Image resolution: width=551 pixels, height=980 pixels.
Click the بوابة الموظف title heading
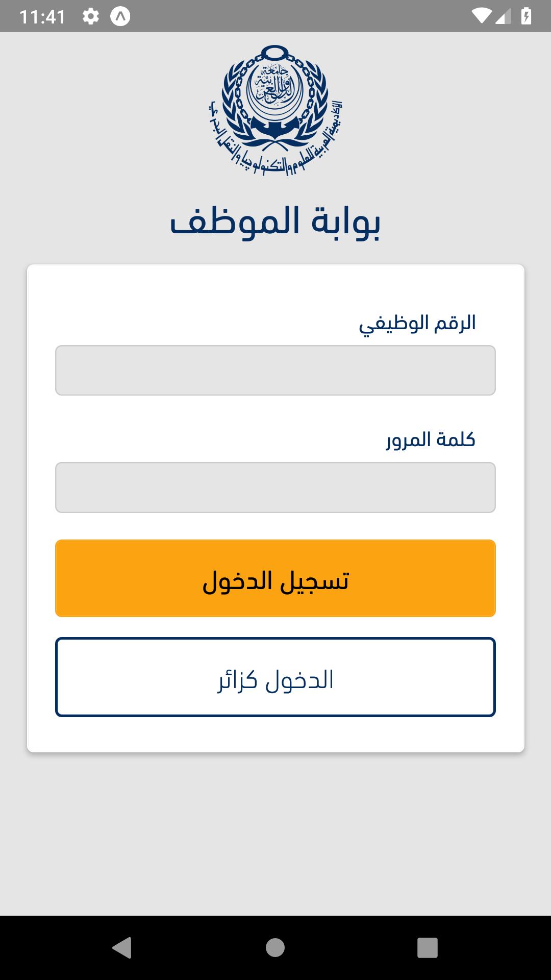[275, 222]
